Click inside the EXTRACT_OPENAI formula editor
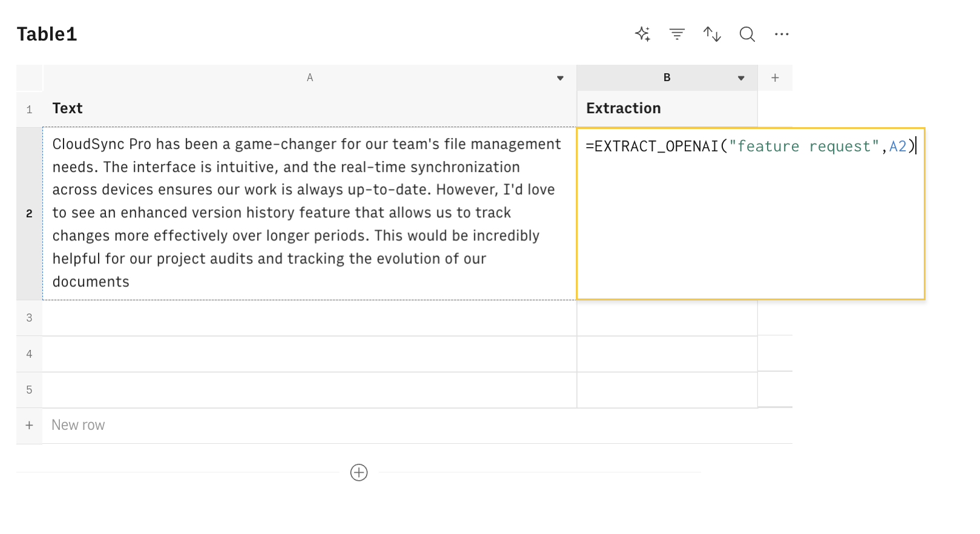Image resolution: width=980 pixels, height=534 pixels. coord(751,213)
